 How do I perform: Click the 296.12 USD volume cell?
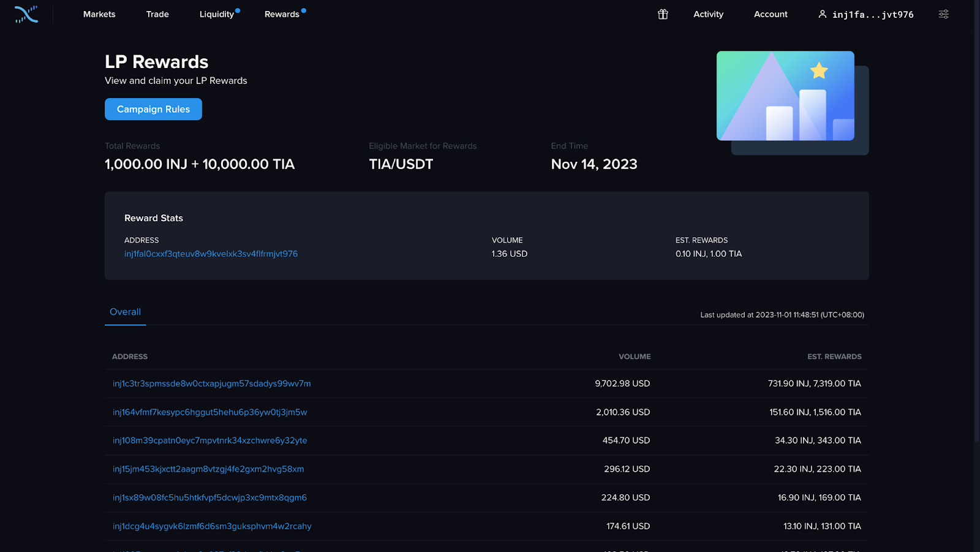627,469
